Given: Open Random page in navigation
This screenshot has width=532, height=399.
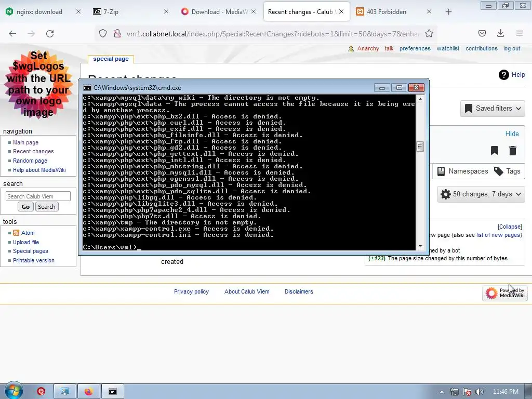Looking at the screenshot, I should coord(30,161).
